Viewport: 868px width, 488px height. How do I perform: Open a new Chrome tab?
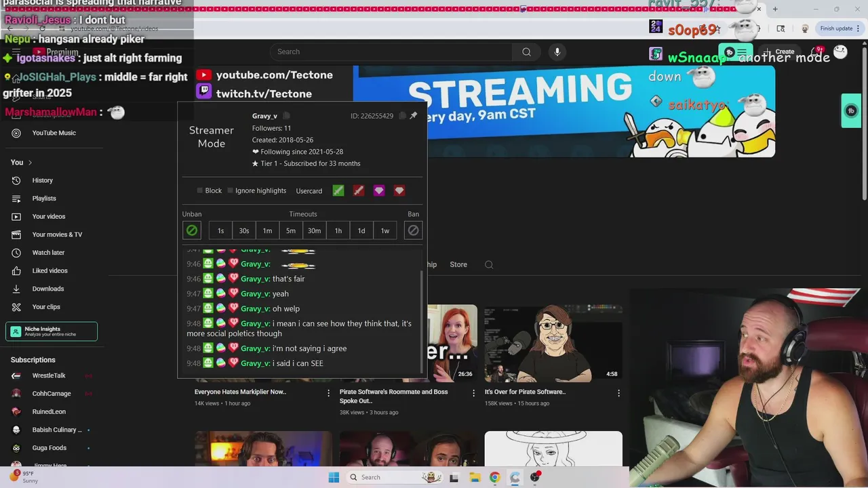pyautogui.click(x=775, y=9)
